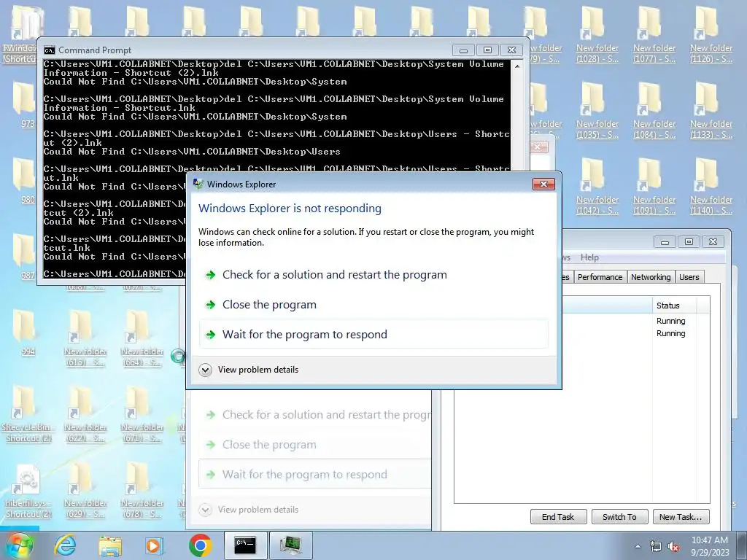Select New folder (622) desktop shortcut

(85, 415)
